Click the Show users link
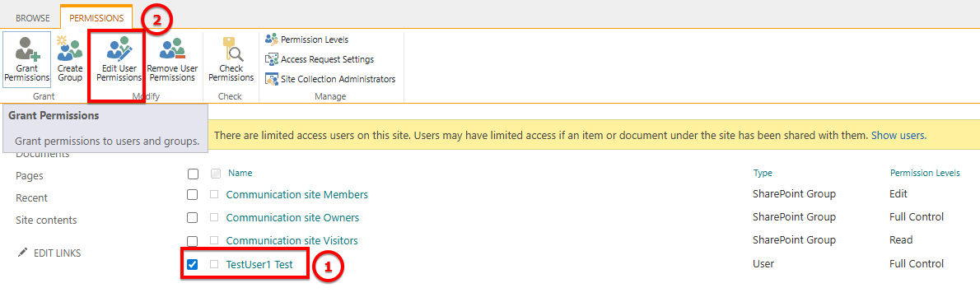This screenshot has height=297, width=980. coord(898,135)
